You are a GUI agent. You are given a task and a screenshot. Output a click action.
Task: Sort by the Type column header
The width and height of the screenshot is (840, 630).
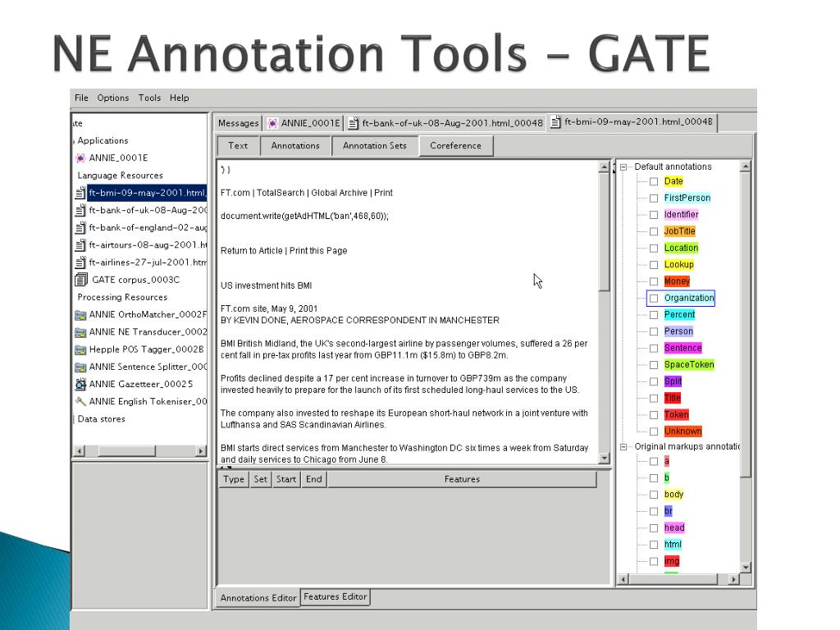234,479
